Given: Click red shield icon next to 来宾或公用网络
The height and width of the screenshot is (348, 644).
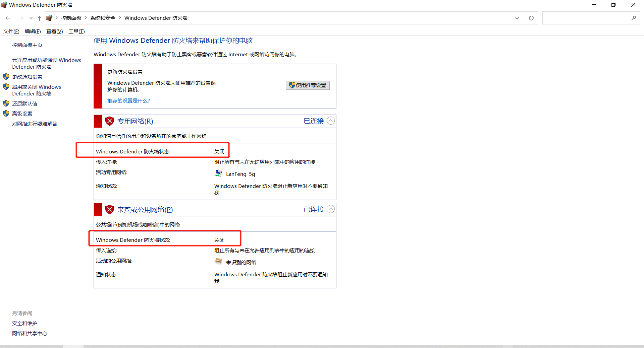Looking at the screenshot, I should 110,210.
